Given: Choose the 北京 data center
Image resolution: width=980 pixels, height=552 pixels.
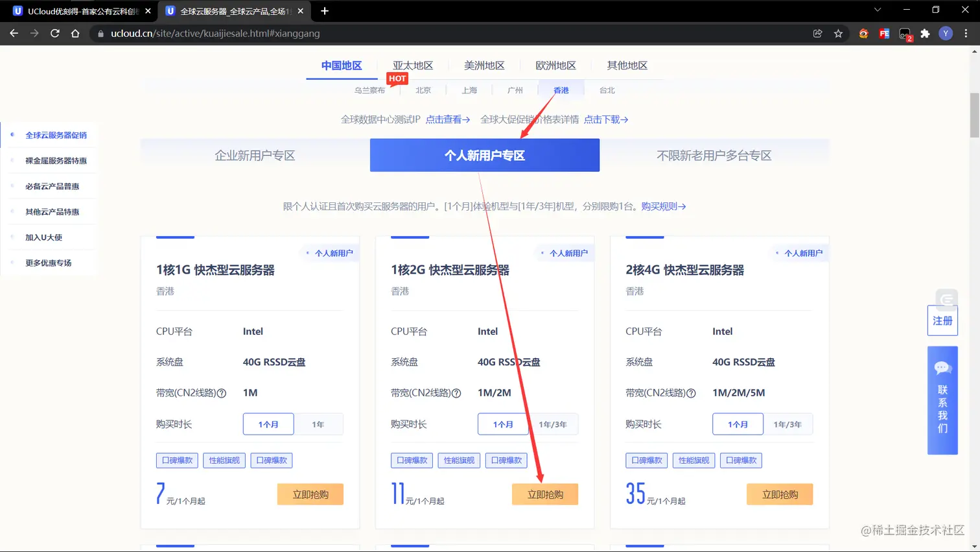Looking at the screenshot, I should 423,90.
